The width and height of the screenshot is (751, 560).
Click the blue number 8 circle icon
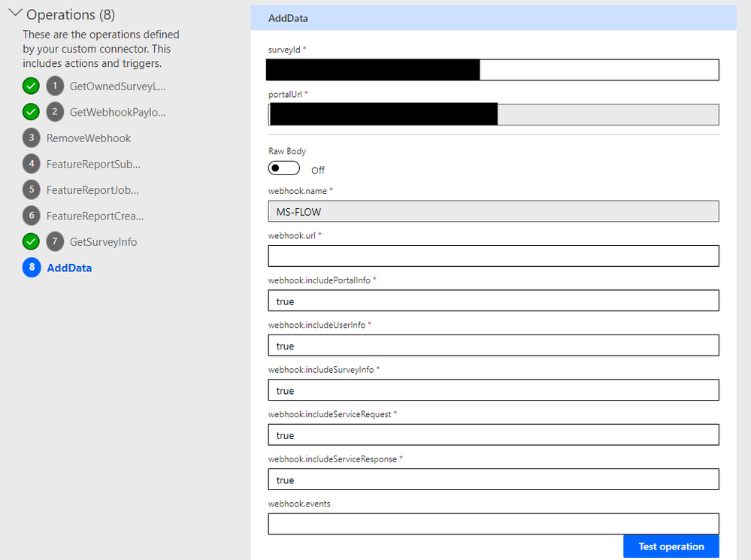point(32,268)
